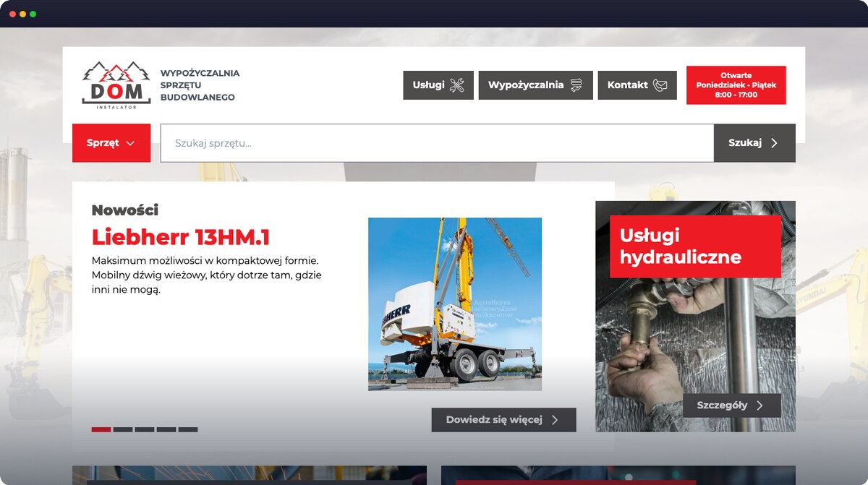Viewport: 868px width, 485px height.
Task: Click the Dowiedz się więcej button
Action: point(504,420)
